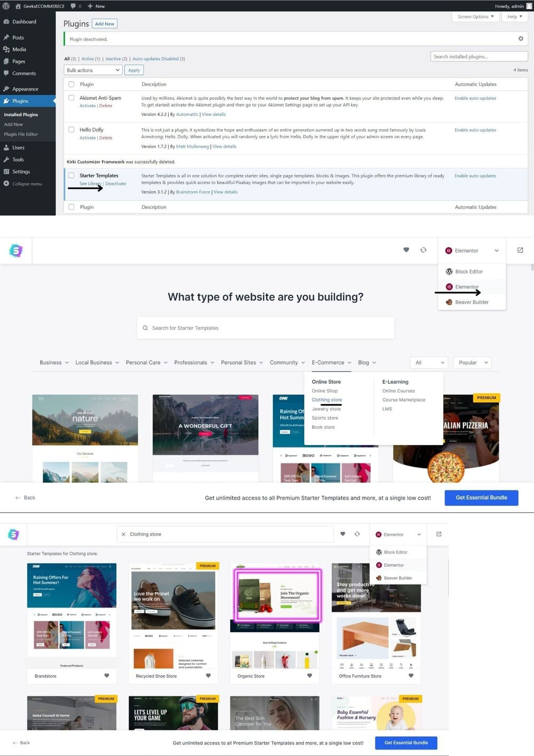This screenshot has height=756, width=534.
Task: Expand the Business category
Action: (54, 362)
